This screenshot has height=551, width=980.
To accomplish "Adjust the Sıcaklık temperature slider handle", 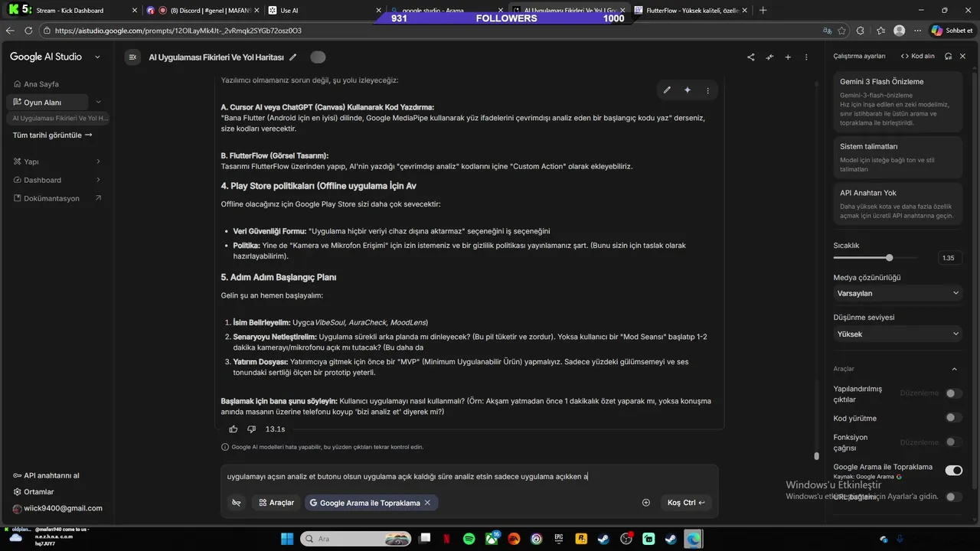I will 889,258.
